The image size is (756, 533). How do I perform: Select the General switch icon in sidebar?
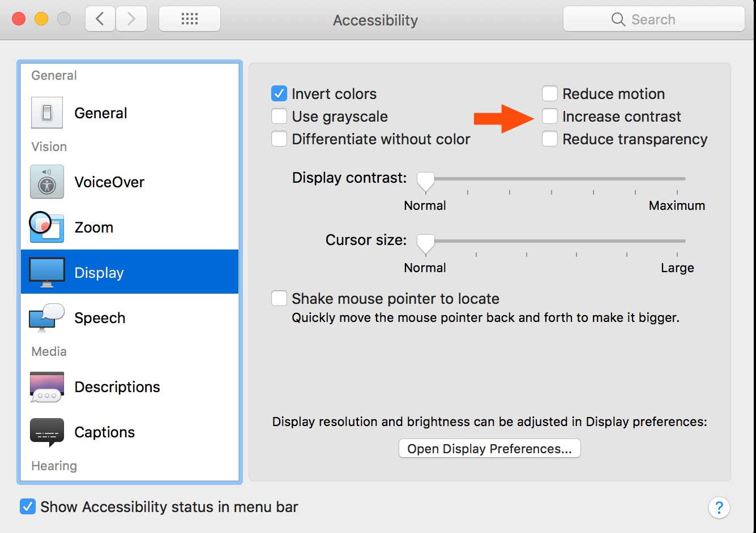(47, 113)
